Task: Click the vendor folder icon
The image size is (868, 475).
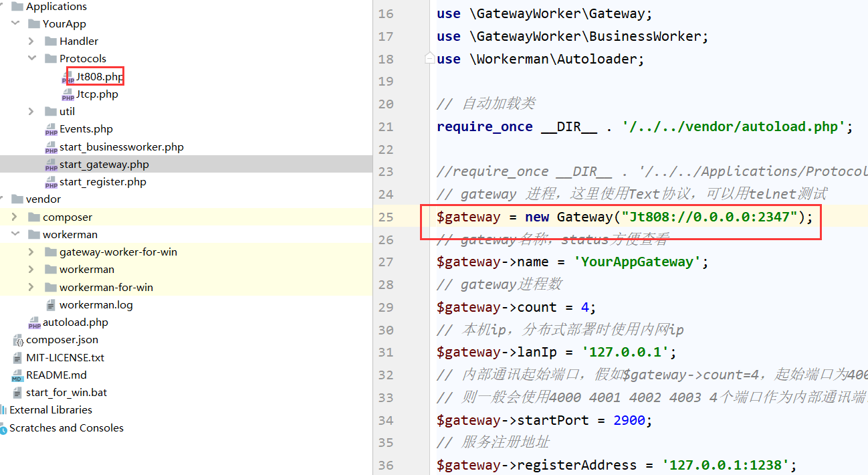Action: coord(17,199)
